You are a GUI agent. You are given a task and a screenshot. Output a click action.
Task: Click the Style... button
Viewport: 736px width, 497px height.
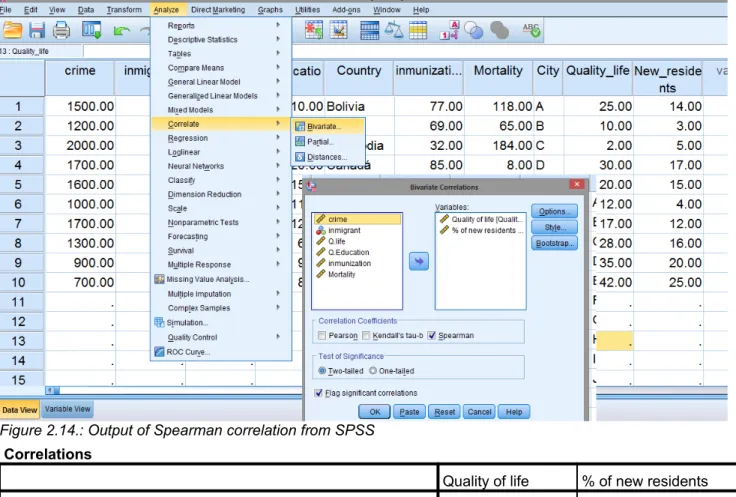pos(554,227)
